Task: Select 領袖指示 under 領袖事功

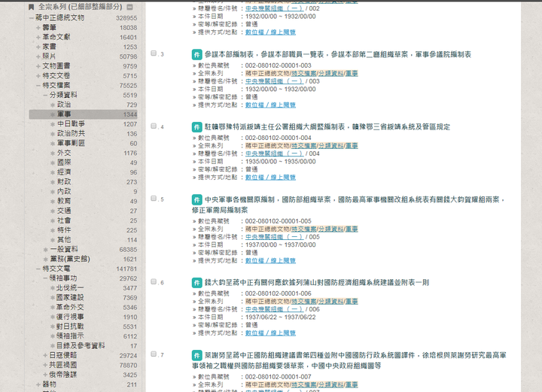Action: point(70,336)
